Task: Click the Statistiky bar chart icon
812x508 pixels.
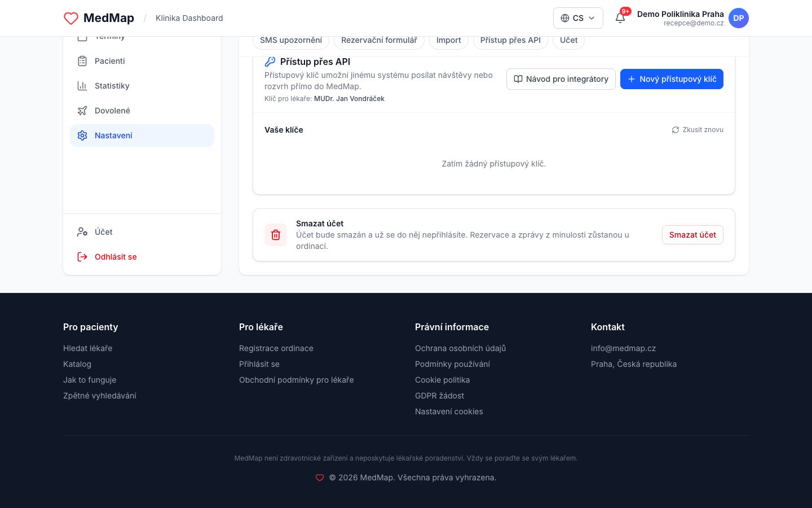Action: click(82, 86)
